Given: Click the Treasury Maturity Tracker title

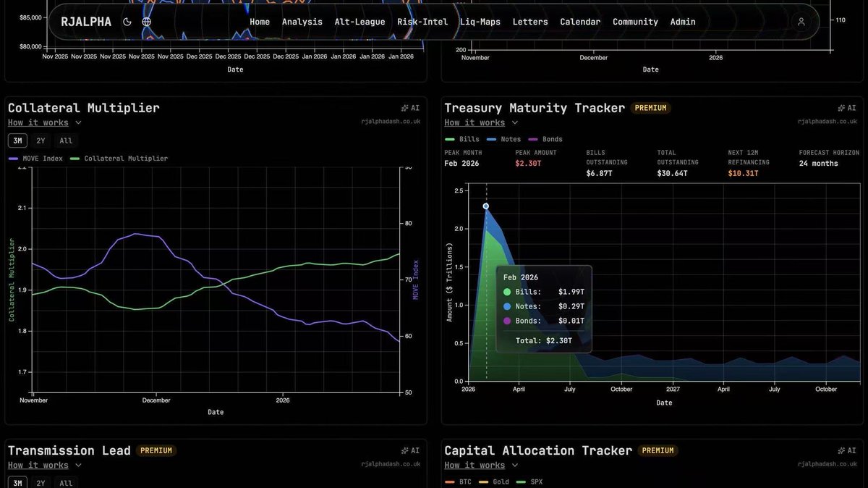Looking at the screenshot, I should click(535, 108).
